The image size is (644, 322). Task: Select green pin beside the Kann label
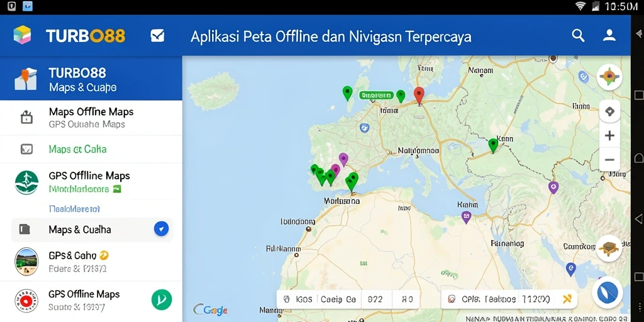tap(493, 146)
